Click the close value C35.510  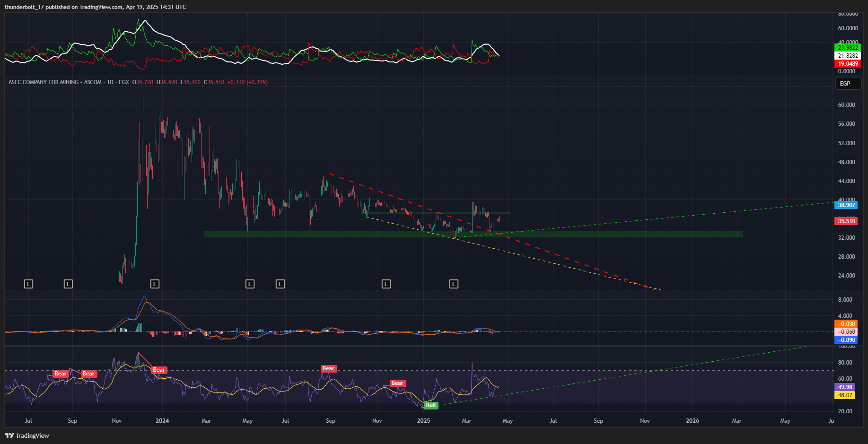pos(214,82)
